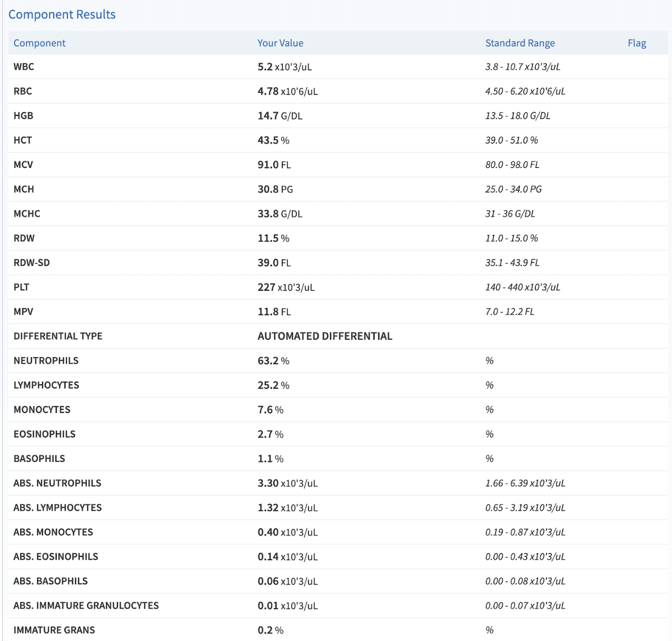The image size is (672, 641).
Task: Click the NEUTROPHILS value 63.2 %
Action: 273,360
